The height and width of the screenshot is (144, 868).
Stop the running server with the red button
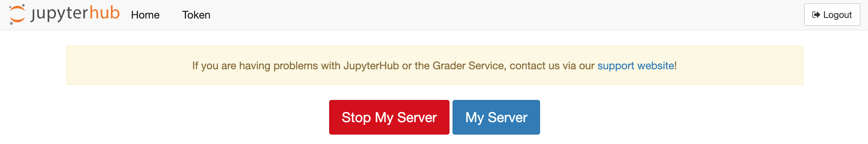click(389, 117)
